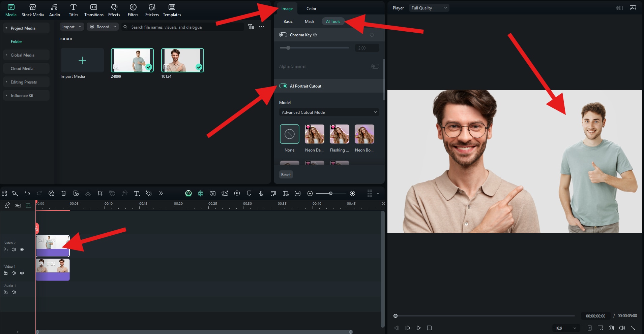Click the zoom out minus icon on timeline
This screenshot has width=644, height=334.
pyautogui.click(x=310, y=193)
